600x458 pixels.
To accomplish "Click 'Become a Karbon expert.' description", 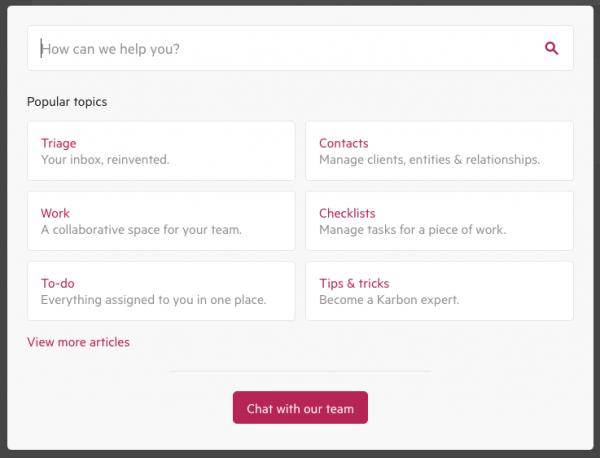I will [x=389, y=299].
